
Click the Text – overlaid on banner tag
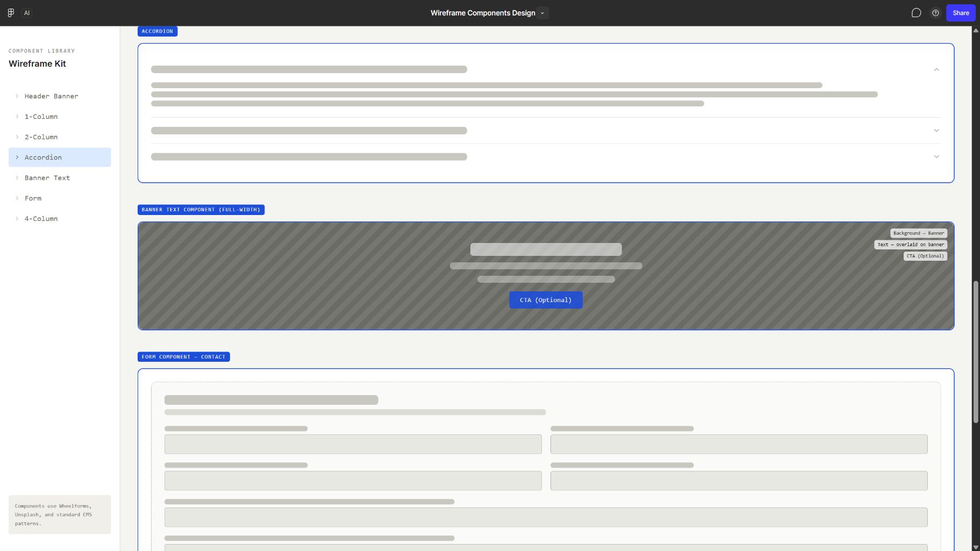(x=911, y=245)
